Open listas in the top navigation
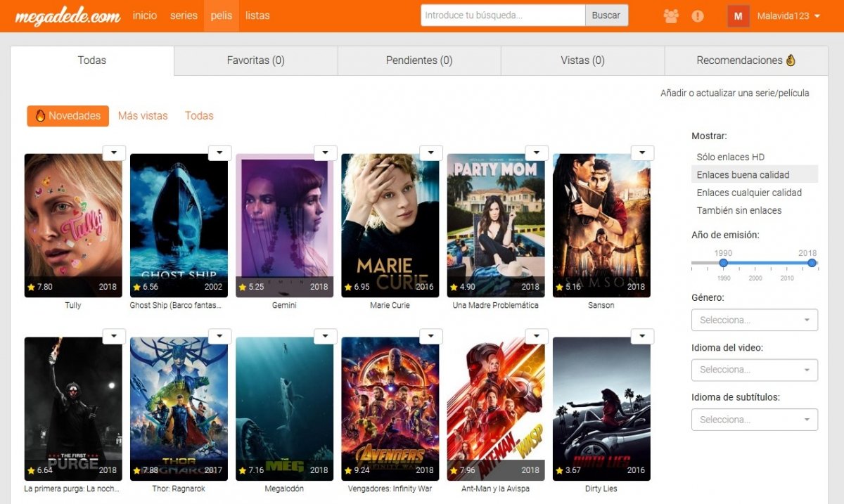This screenshot has height=504, width=844. tap(257, 15)
